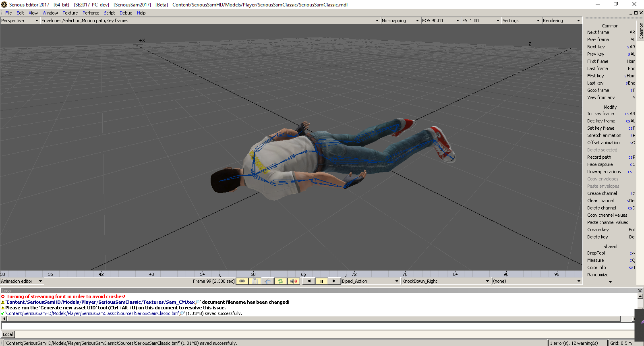Click timeline ruler at frame 60
The image size is (644, 346).
tap(253, 274)
